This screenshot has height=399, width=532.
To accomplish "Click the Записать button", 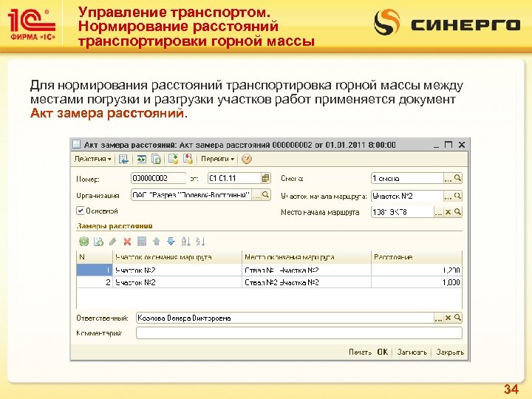I will [x=412, y=352].
